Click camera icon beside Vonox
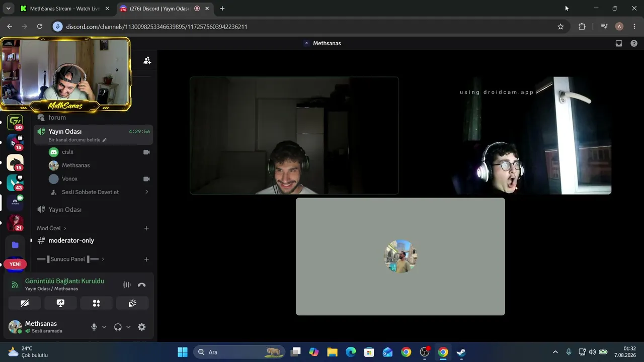The width and height of the screenshot is (644, 362). tap(146, 178)
